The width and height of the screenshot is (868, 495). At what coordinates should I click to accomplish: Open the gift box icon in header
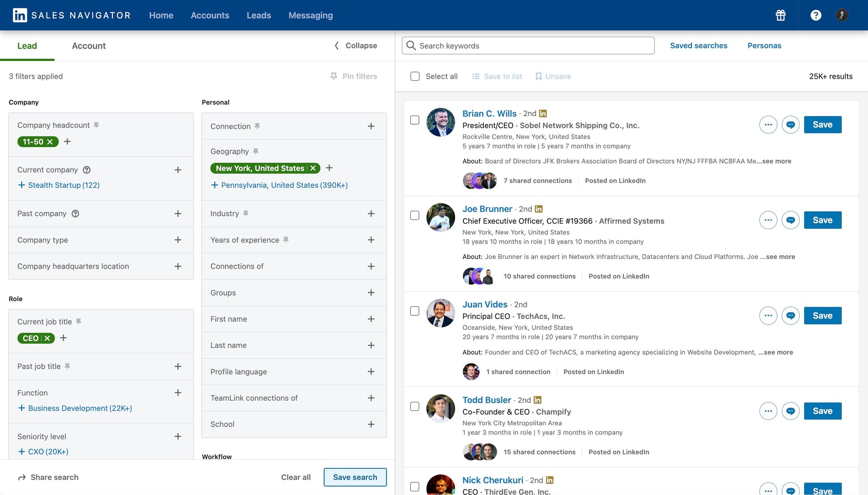[780, 15]
